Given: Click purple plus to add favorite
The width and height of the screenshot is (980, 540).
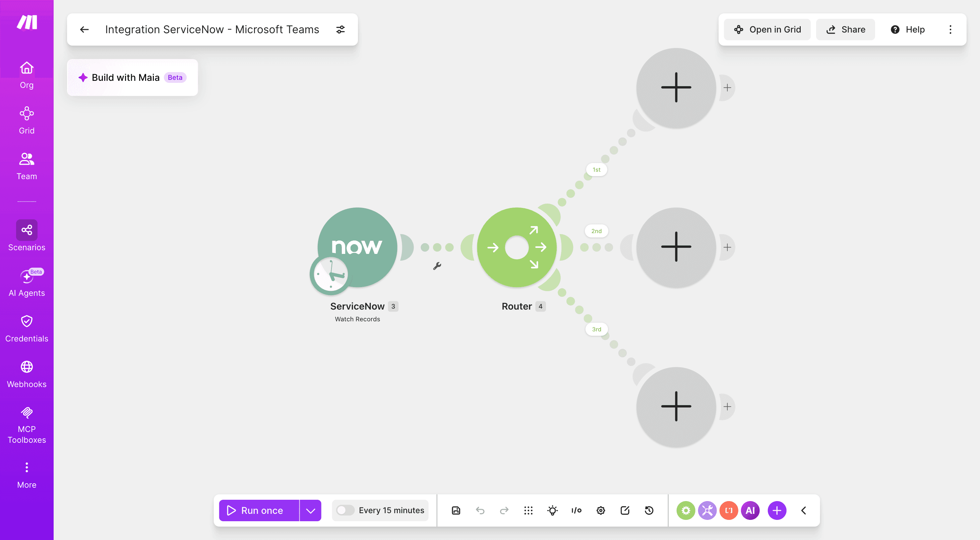Looking at the screenshot, I should (777, 510).
